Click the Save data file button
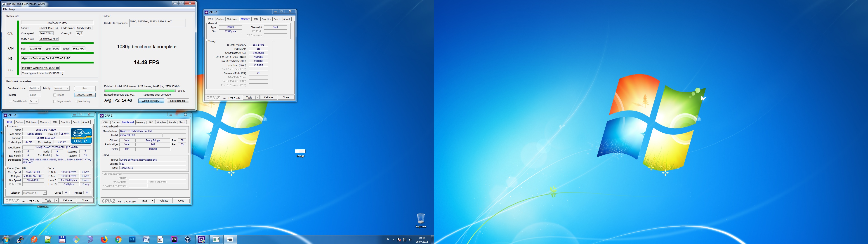Viewport: 868px width, 244px height. pos(178,101)
